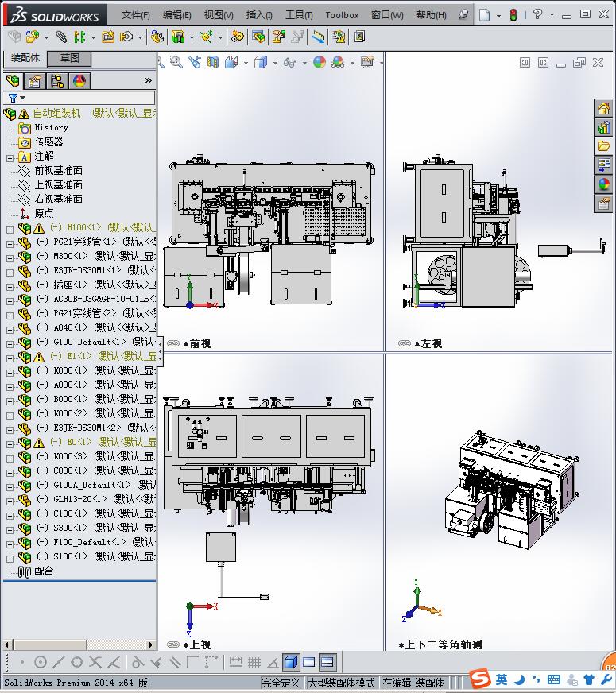Click the 完全定义 status bar field
Image resolution: width=616 pixels, height=693 pixels.
coord(281,683)
